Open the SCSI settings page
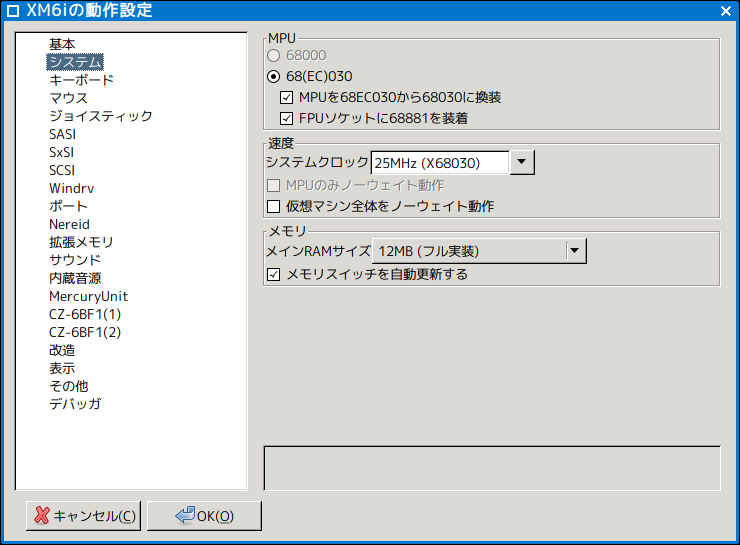Screen dimensions: 740x545 [62, 170]
